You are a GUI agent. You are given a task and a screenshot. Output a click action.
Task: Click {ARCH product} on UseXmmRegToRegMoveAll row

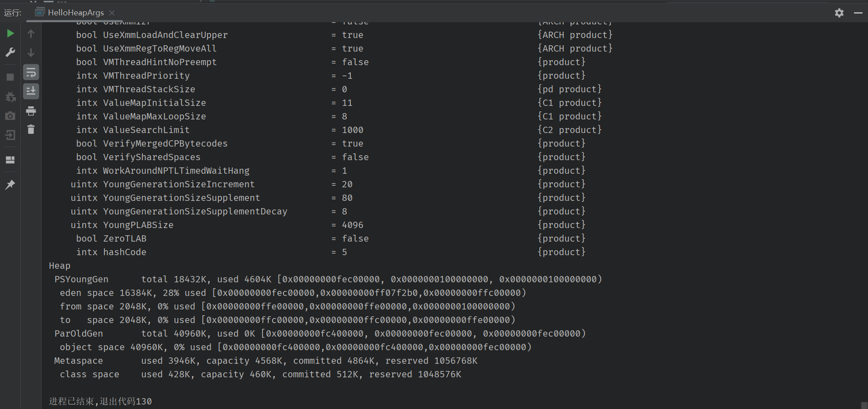pos(575,48)
